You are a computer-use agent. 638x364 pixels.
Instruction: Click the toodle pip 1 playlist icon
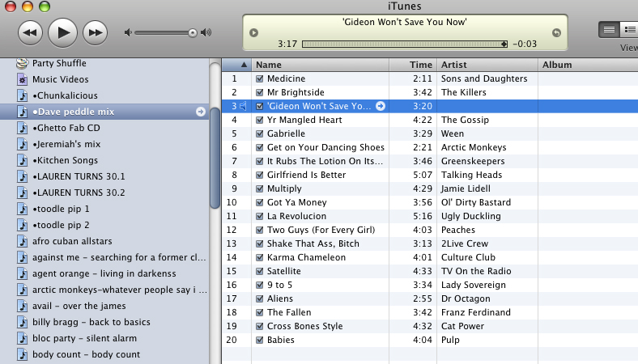click(23, 209)
